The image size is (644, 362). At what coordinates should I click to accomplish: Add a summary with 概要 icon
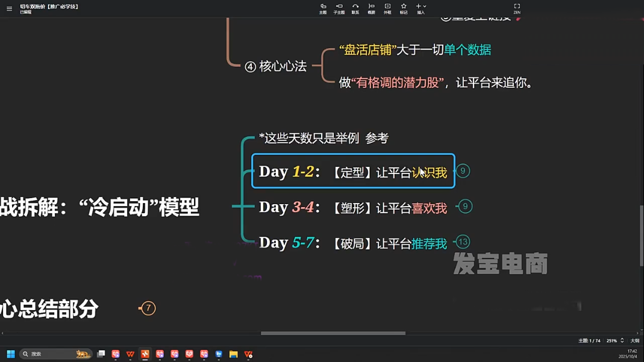point(371,8)
